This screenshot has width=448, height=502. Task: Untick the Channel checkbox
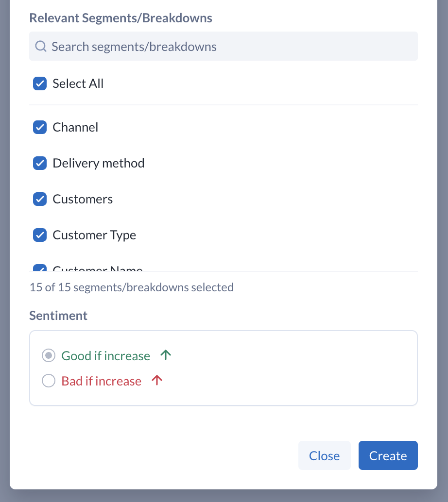[x=39, y=127]
